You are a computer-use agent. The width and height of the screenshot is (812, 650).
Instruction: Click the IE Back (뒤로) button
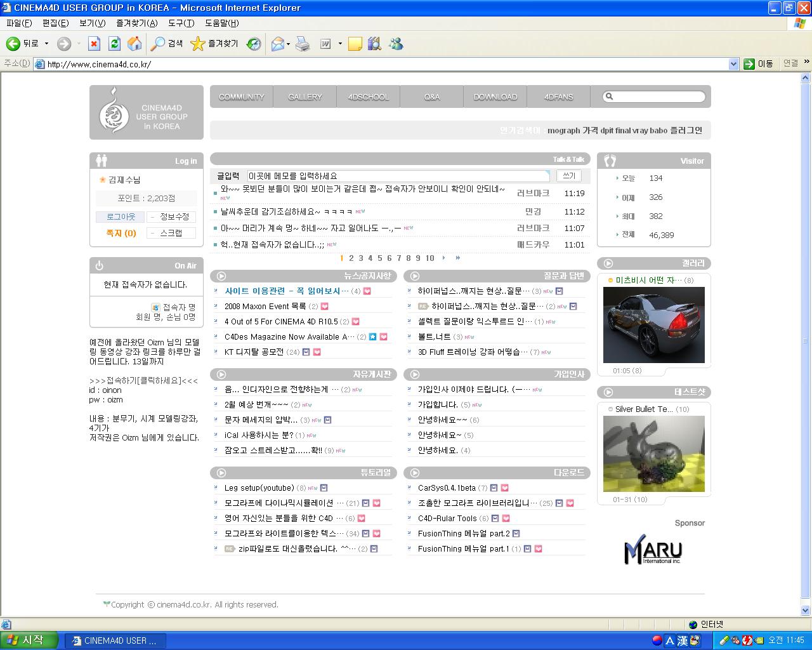pyautogui.click(x=23, y=43)
